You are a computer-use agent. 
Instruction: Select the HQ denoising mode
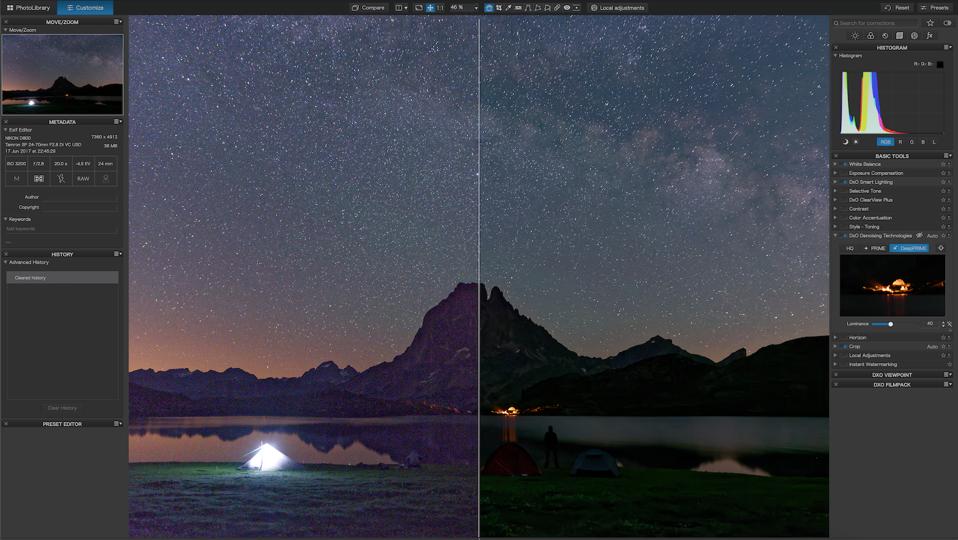[850, 249]
